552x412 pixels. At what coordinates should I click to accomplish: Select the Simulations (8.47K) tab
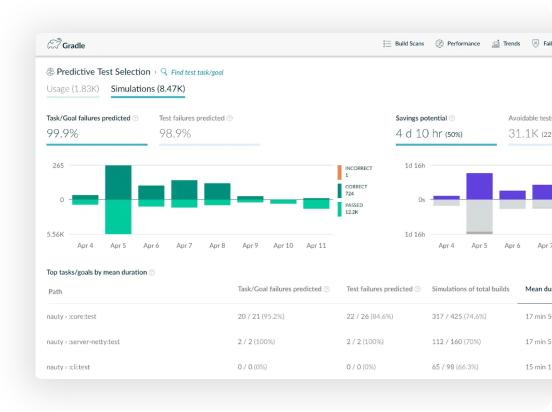coord(148,89)
